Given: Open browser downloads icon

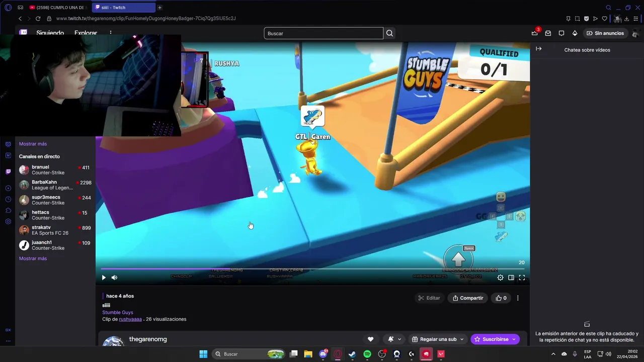Looking at the screenshot, I should tap(627, 19).
